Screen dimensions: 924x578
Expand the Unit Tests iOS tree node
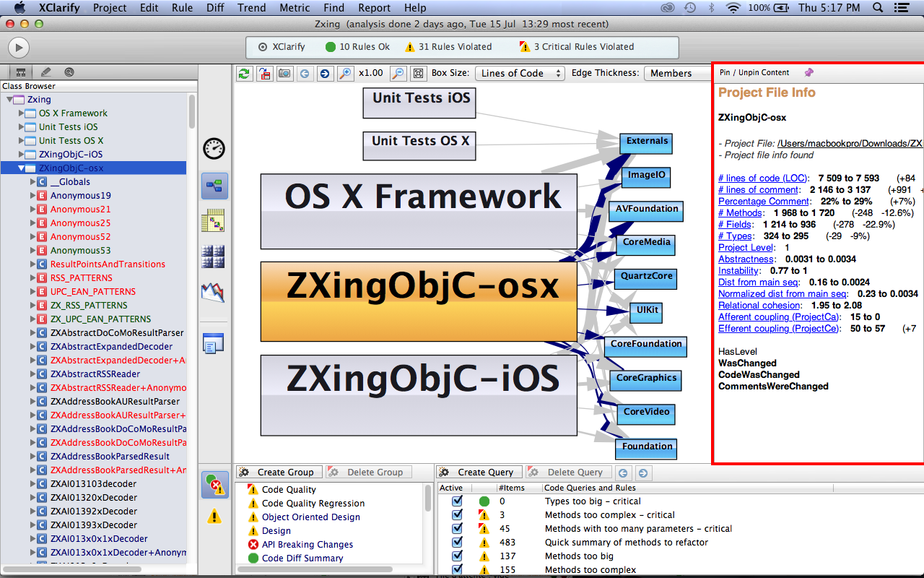pos(21,127)
